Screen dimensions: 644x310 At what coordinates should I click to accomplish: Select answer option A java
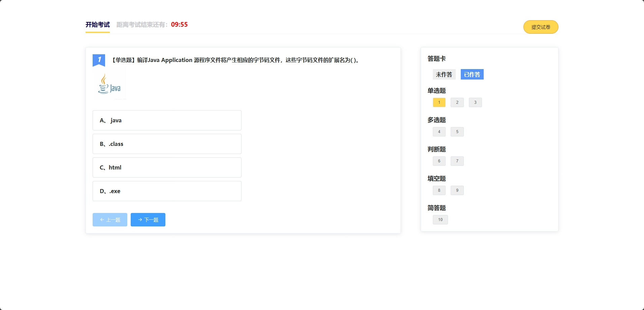[x=167, y=120]
